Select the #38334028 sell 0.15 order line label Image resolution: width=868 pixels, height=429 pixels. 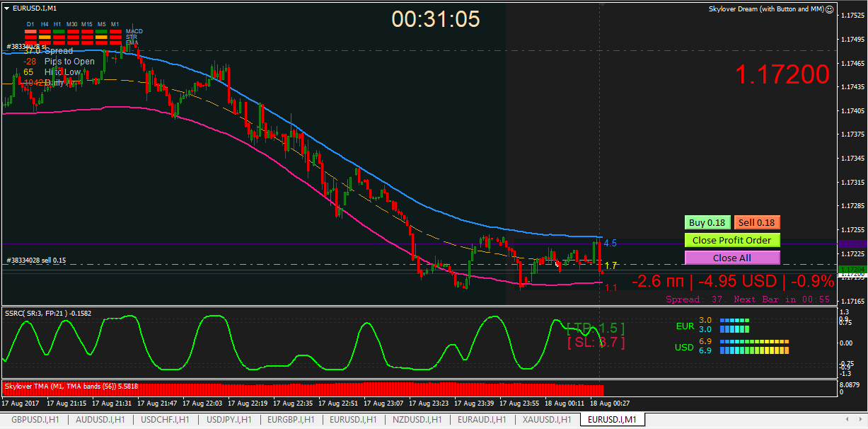pos(35,261)
